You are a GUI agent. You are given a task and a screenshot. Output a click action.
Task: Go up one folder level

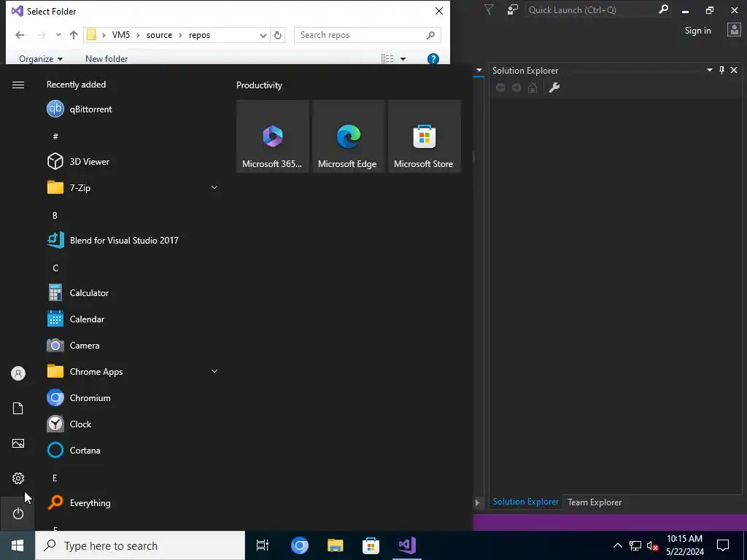click(74, 35)
